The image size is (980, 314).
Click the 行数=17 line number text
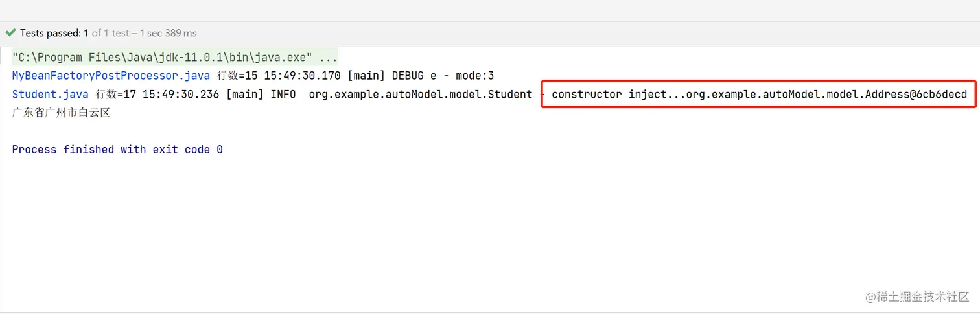point(116,95)
